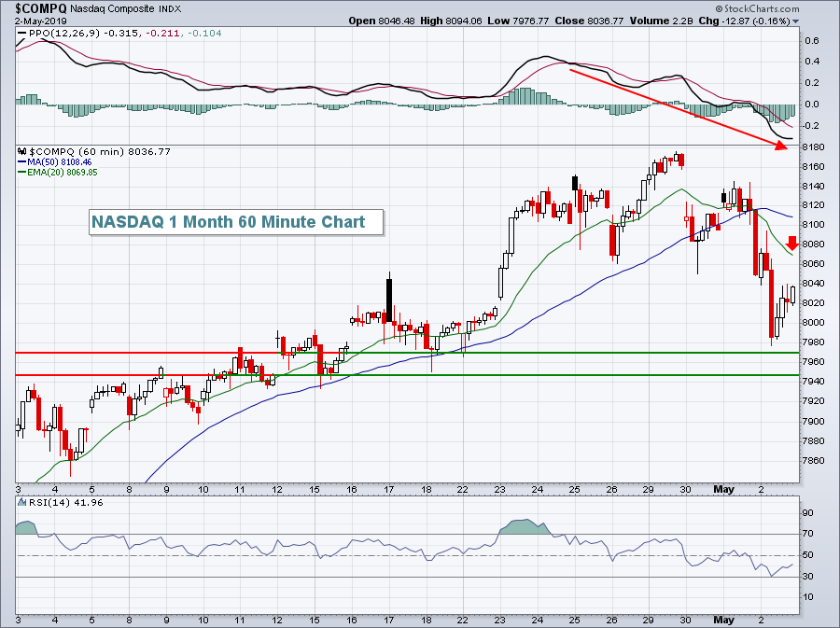Click the RSI(14) 41.96 label
840x628 pixels.
point(65,502)
